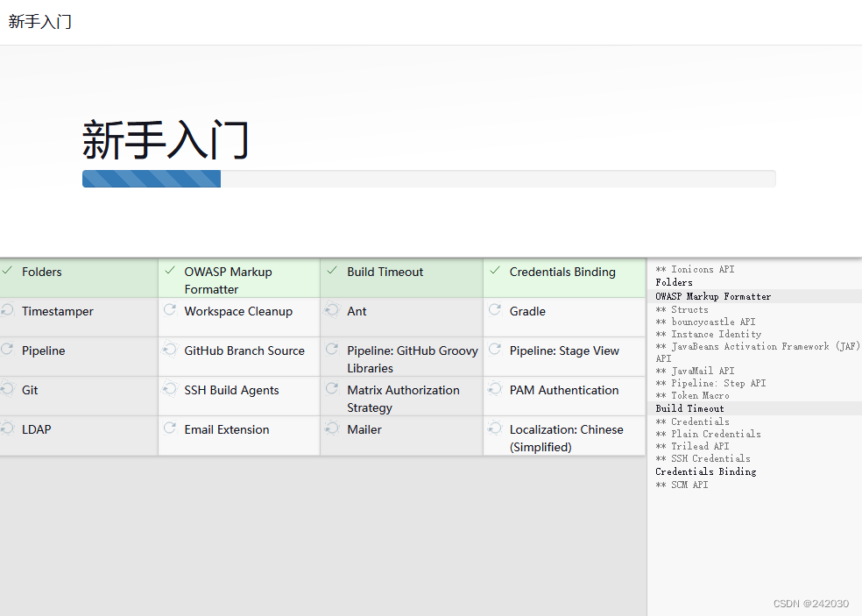862x616 pixels.
Task: Select the Ant plugin label
Action: pyautogui.click(x=357, y=311)
